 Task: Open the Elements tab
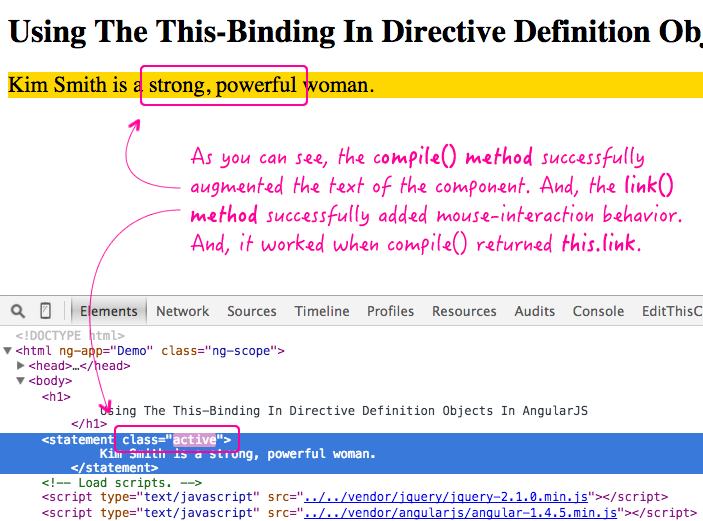pos(108,311)
